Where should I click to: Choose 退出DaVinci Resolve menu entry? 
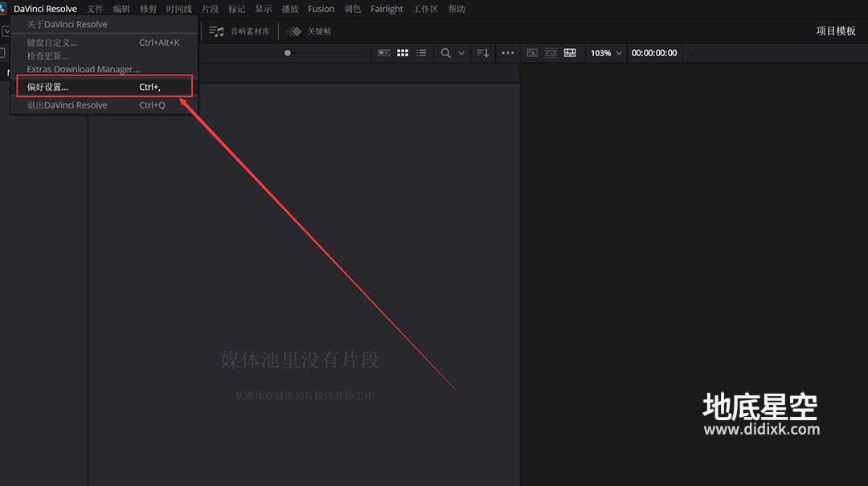coord(104,105)
